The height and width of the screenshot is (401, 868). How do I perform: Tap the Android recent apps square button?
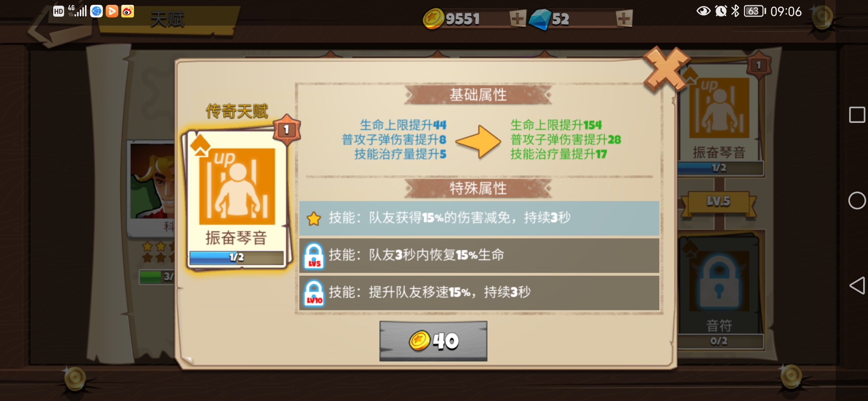pyautogui.click(x=857, y=115)
